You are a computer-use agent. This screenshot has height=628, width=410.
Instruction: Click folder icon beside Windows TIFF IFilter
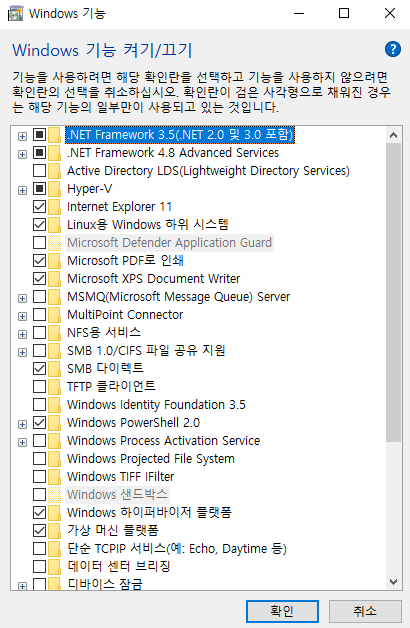click(x=54, y=477)
